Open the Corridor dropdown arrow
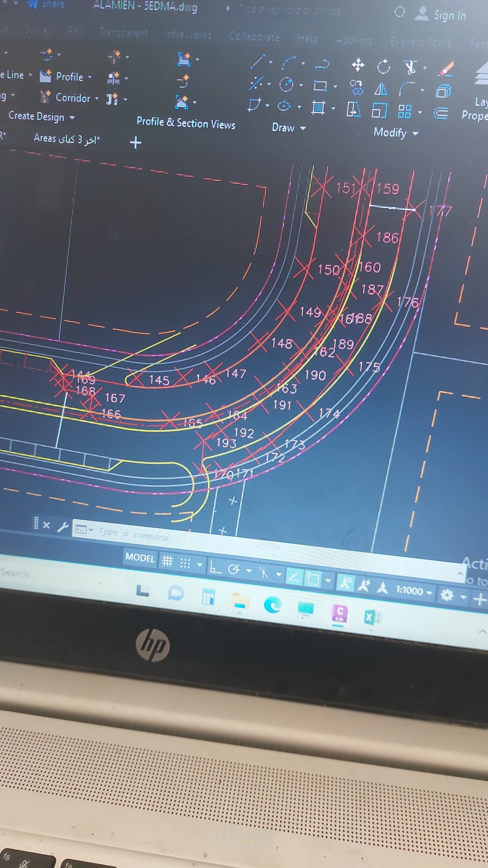This screenshot has height=868, width=488. 97,98
